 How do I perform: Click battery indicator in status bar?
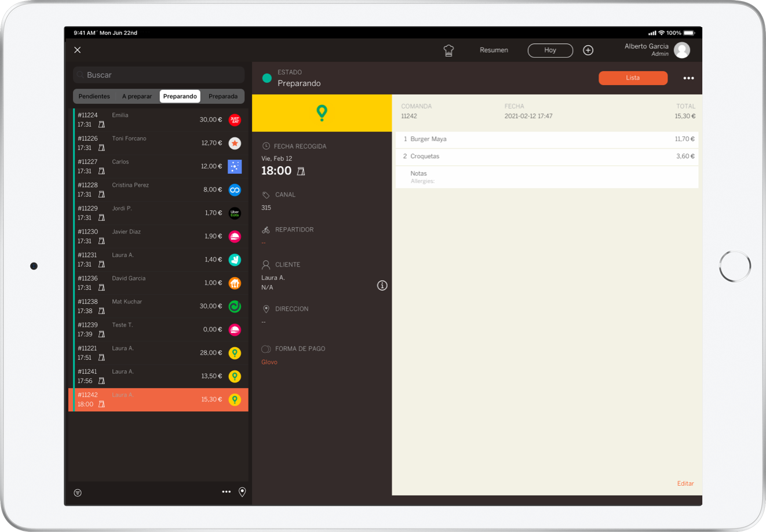pos(689,33)
